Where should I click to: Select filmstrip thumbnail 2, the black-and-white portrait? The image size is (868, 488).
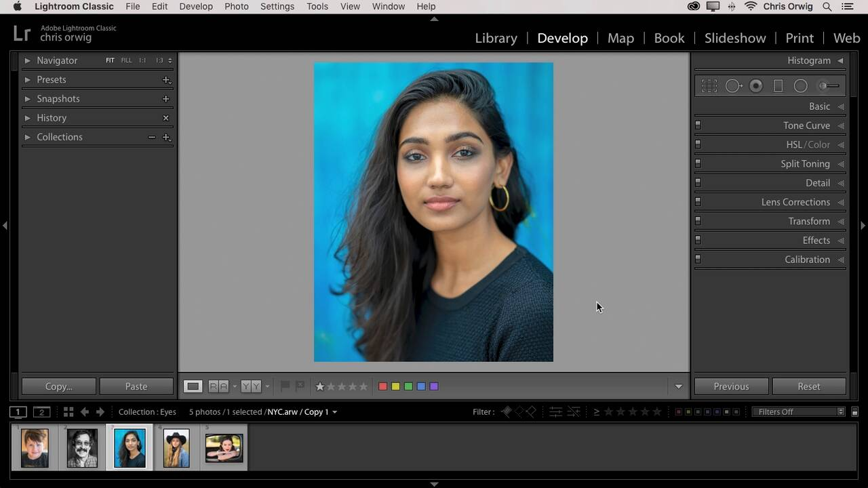pyautogui.click(x=82, y=448)
